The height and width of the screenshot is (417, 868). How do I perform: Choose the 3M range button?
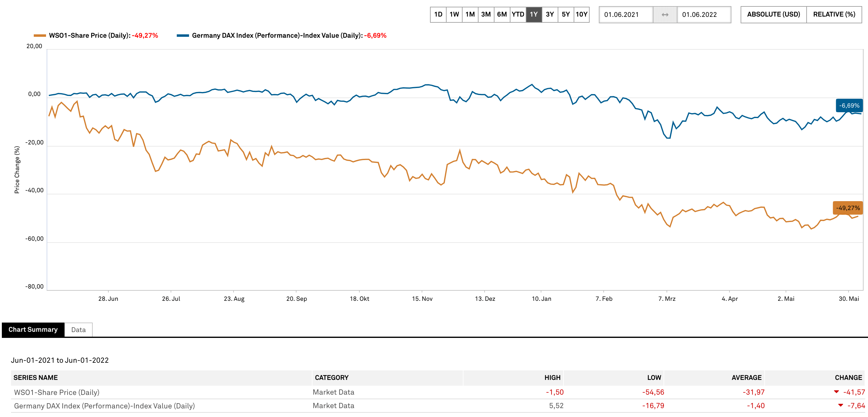[486, 14]
